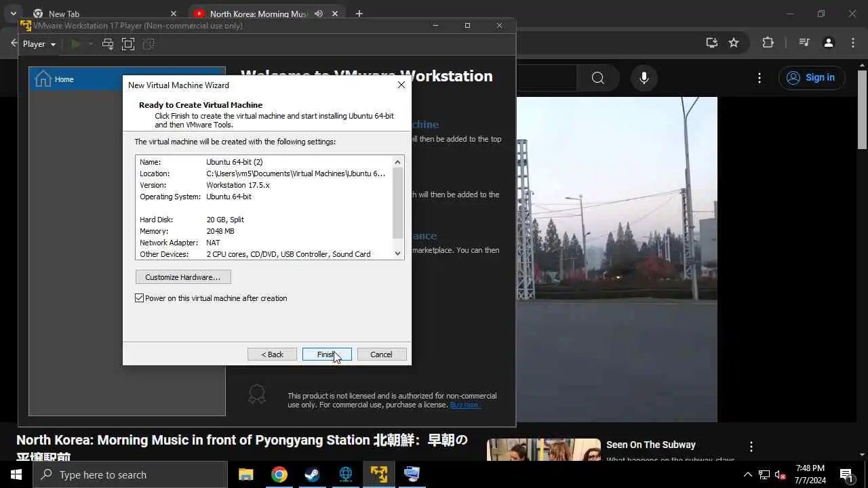This screenshot has height=488, width=868.
Task: Sign in to YouTube
Action: [812, 77]
